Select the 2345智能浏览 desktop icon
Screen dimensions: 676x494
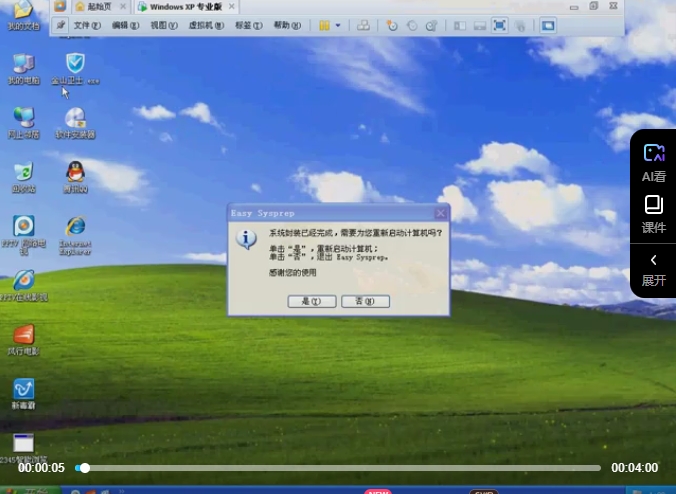tap(23, 448)
